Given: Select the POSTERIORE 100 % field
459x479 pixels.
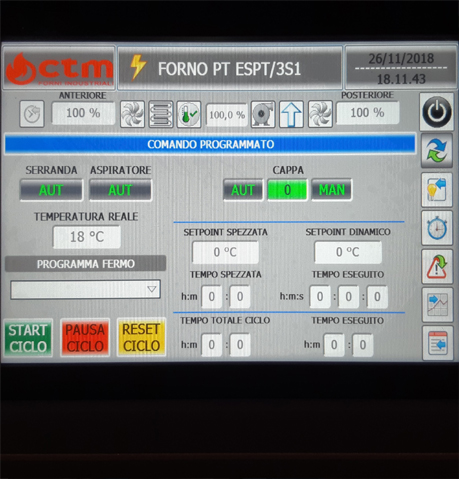Looking at the screenshot, I should pyautogui.click(x=367, y=113).
